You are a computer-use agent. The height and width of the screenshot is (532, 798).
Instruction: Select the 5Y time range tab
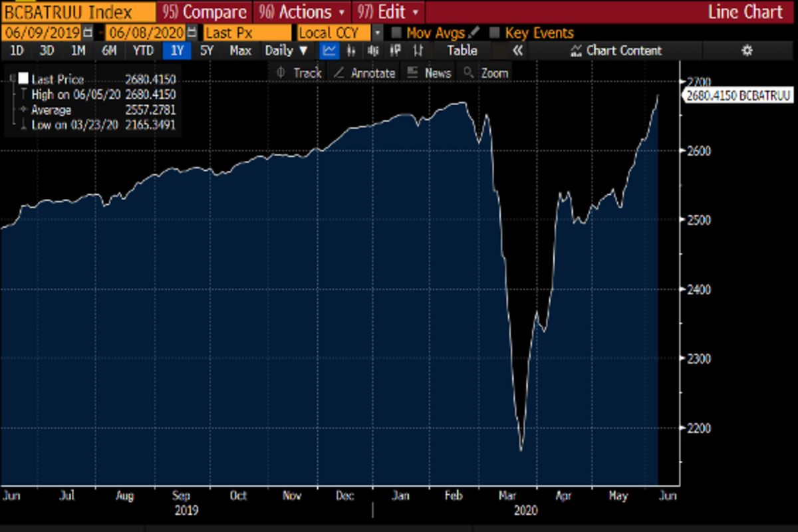[x=207, y=51]
